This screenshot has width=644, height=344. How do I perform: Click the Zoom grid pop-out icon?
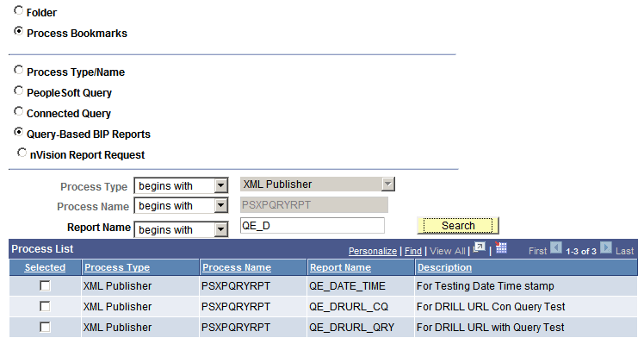click(480, 248)
